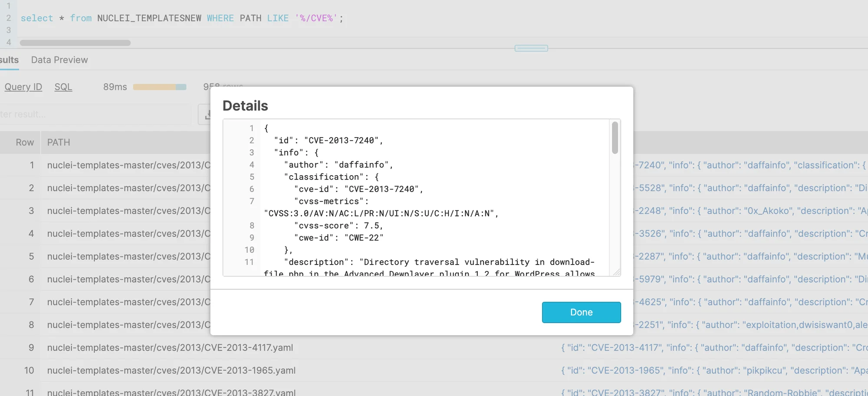Image resolution: width=868 pixels, height=396 pixels.
Task: Switch to the Data Preview tab
Action: tap(59, 60)
